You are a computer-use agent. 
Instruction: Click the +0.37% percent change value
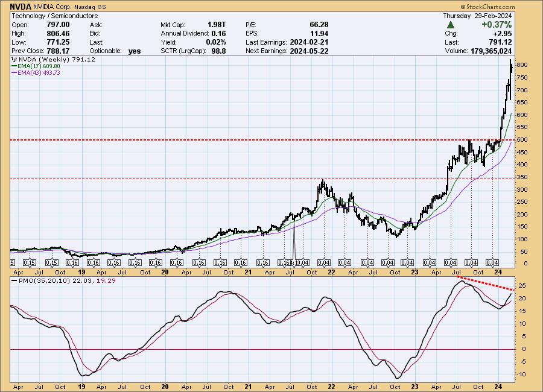point(497,25)
